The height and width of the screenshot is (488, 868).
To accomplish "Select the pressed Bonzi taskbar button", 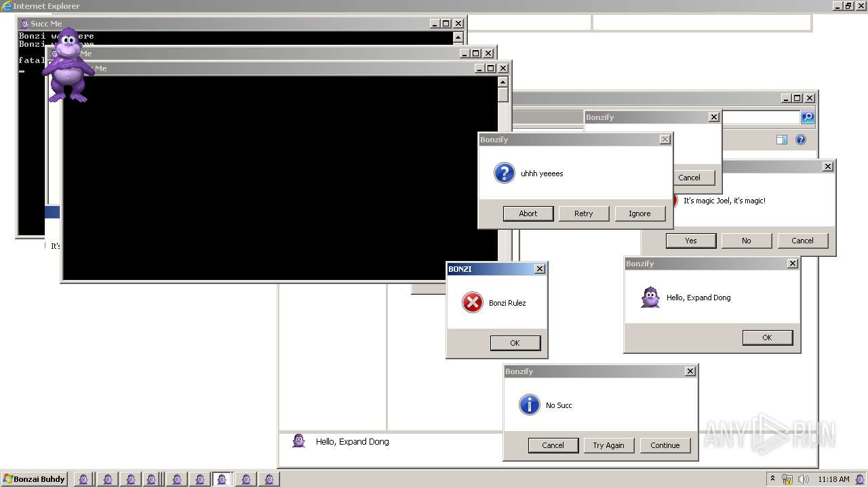I will click(x=222, y=479).
